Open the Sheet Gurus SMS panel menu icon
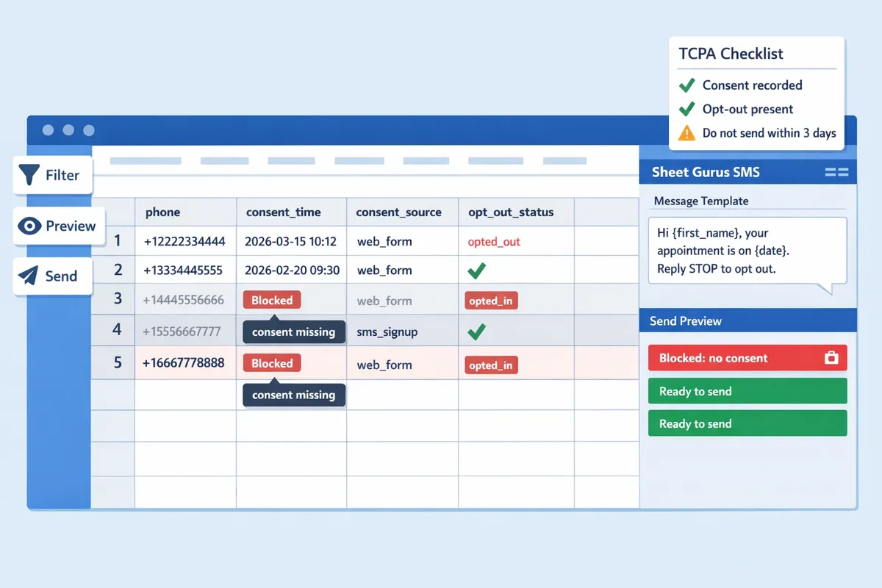882x588 pixels. pos(837,171)
